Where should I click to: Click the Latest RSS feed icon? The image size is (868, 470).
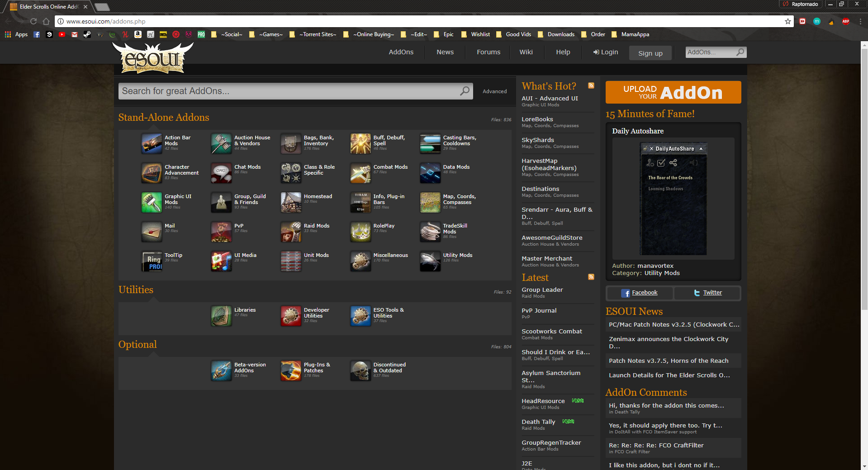point(591,277)
